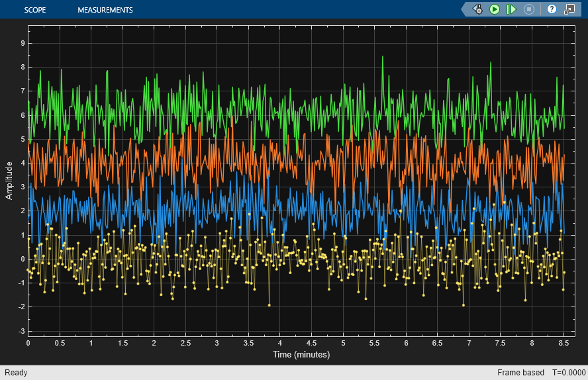Screen dimensions: 588x380
Task: Click the greyed-out Stop simulation icon
Action: [528, 9]
